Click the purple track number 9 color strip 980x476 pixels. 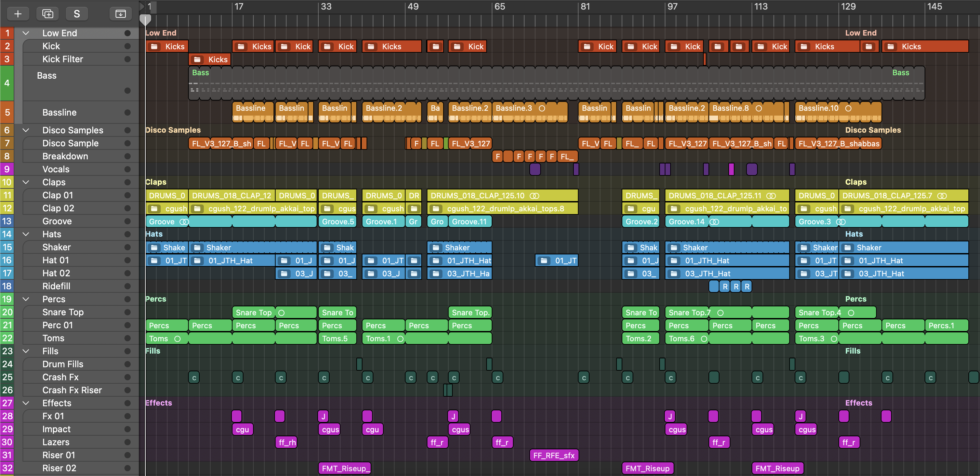pyautogui.click(x=7, y=169)
